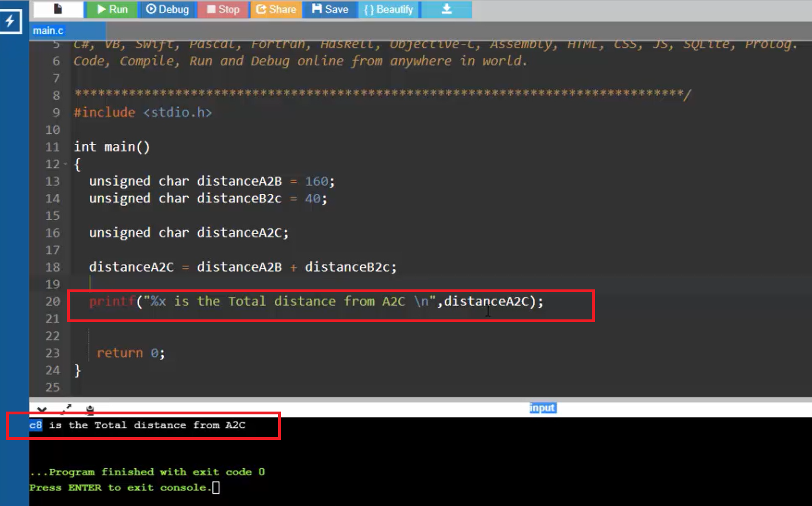Clear the console output icon
This screenshot has width=812, height=506.
click(90, 410)
